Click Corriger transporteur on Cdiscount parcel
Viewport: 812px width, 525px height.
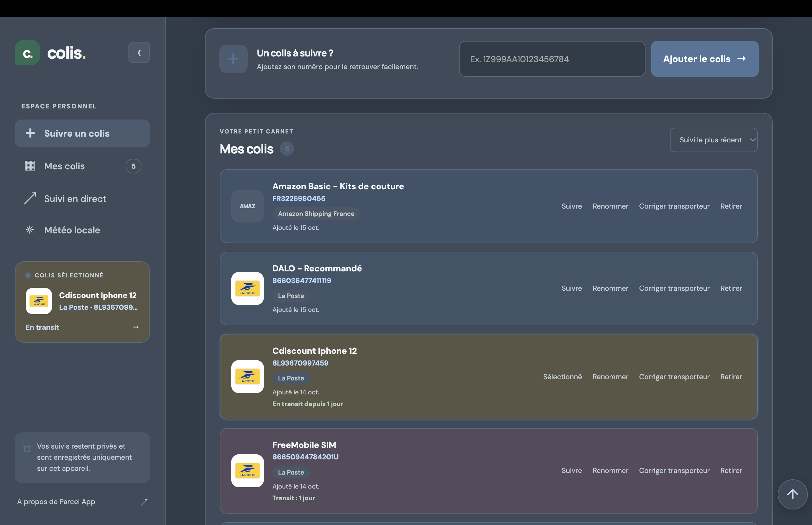click(x=674, y=377)
